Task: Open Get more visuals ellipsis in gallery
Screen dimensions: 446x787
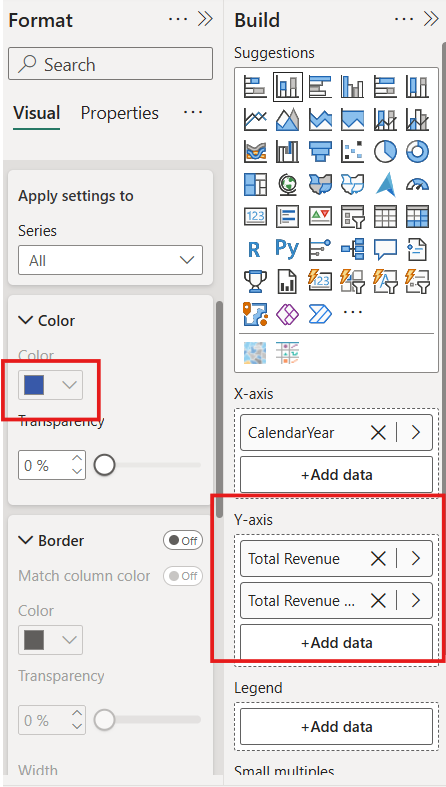Action: (x=352, y=312)
